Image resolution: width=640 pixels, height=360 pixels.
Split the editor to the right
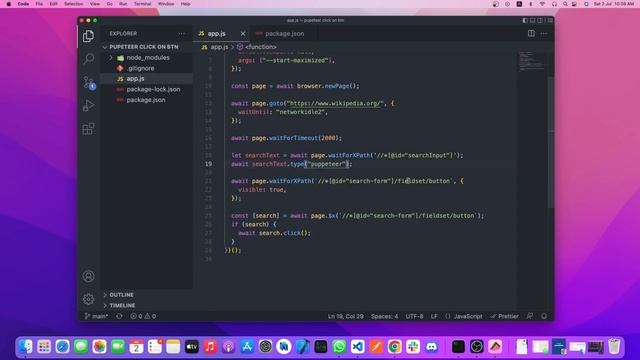pos(531,33)
